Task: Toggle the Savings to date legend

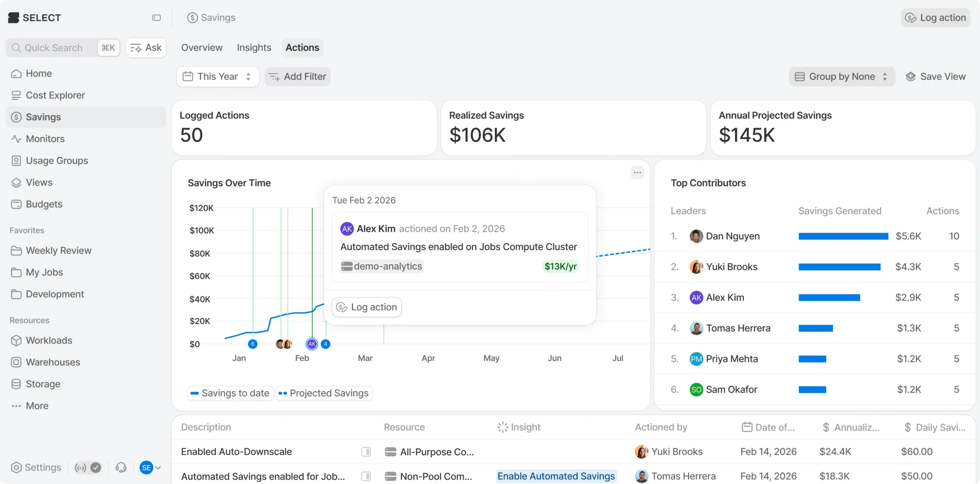Action: 230,393
